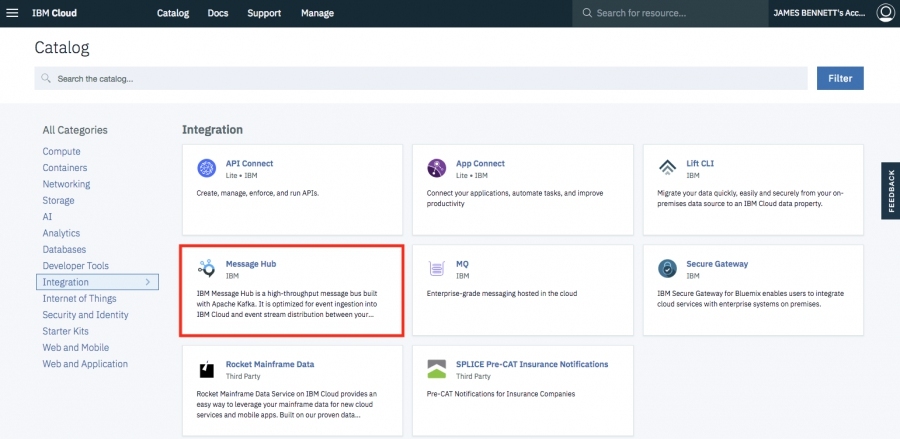
Task: Select the Compute category
Action: [61, 151]
